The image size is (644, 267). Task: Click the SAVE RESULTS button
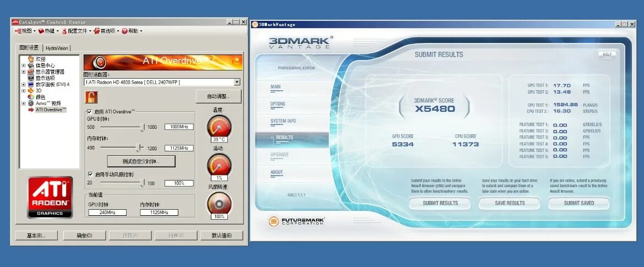coord(510,203)
